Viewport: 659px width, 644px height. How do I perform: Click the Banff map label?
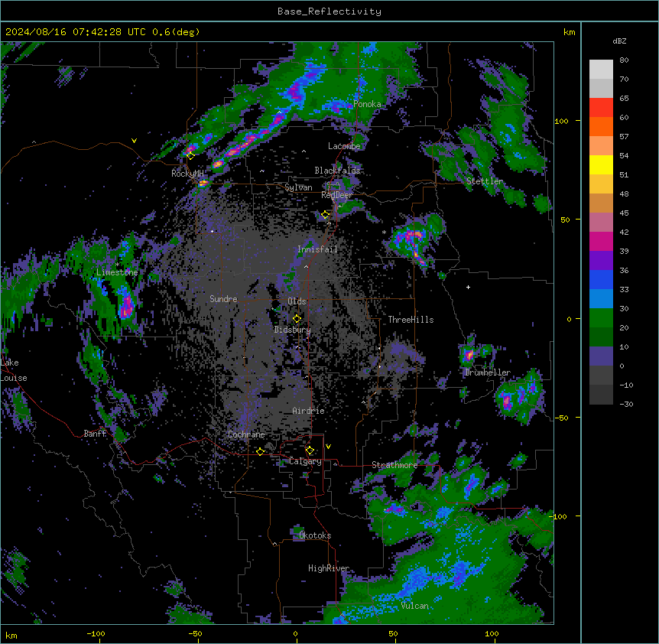[95, 434]
